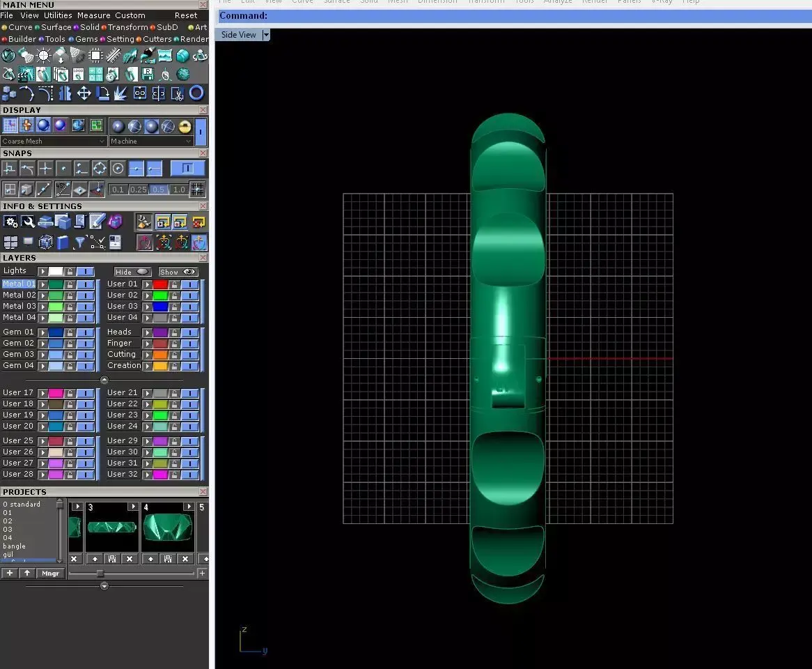Collapse the Layers panel with the round arrow
This screenshot has width=812, height=669.
[104, 380]
